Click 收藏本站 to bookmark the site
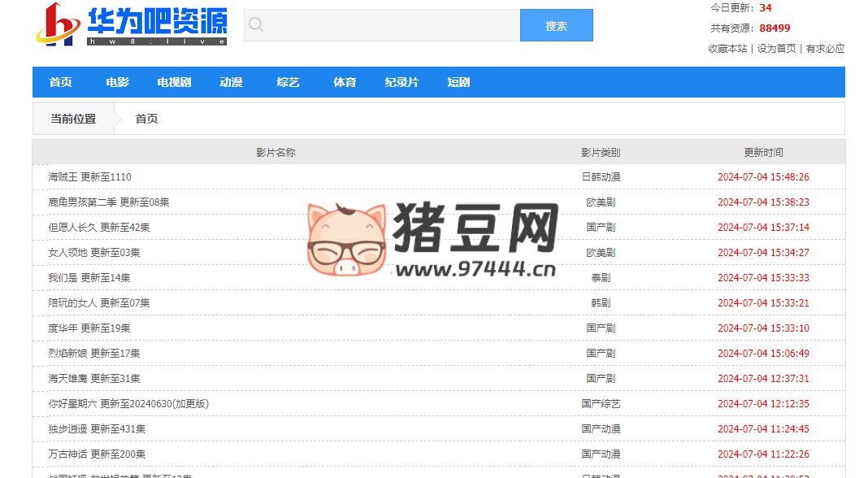The image size is (868, 478). (728, 49)
